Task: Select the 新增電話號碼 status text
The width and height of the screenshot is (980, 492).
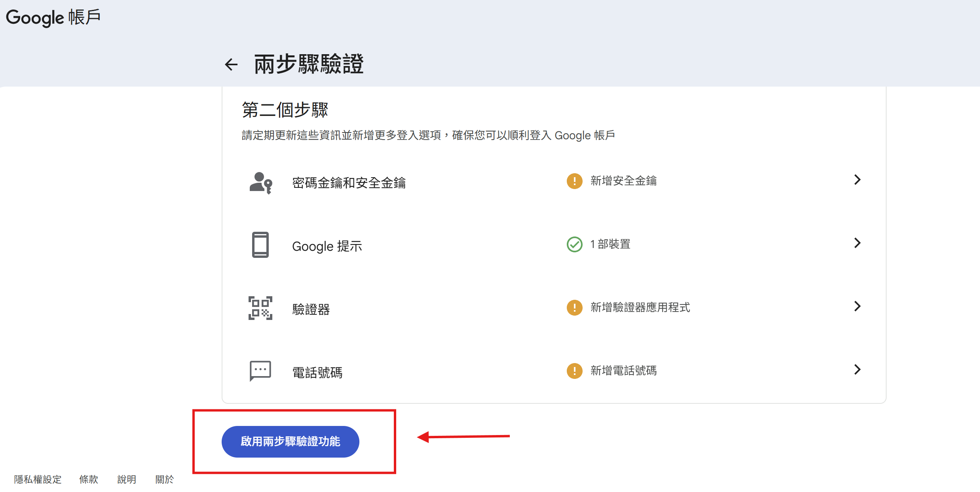Action: (x=623, y=371)
